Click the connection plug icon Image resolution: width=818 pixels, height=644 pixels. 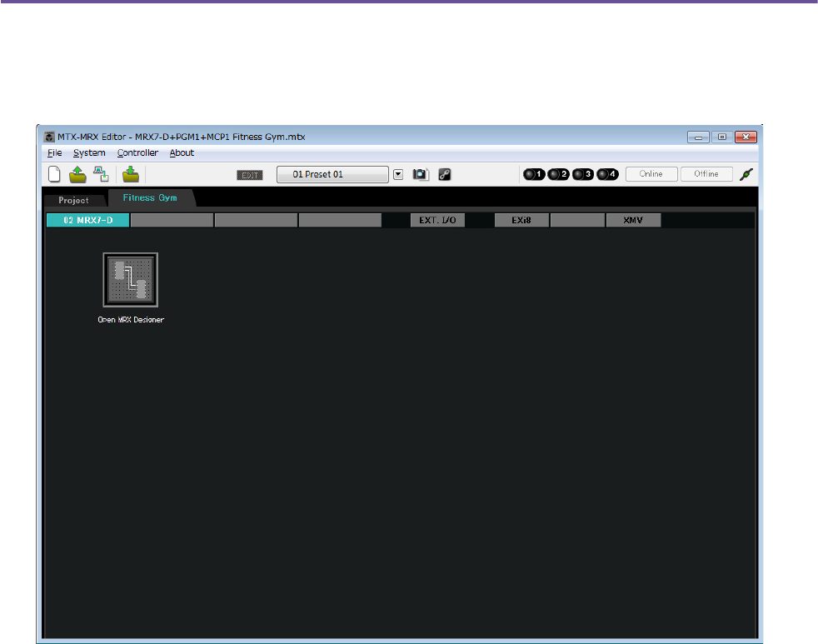click(x=746, y=174)
